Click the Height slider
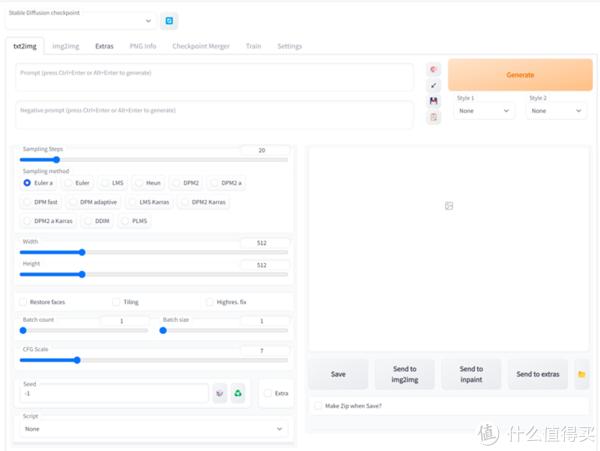The image size is (600, 451). (x=153, y=274)
